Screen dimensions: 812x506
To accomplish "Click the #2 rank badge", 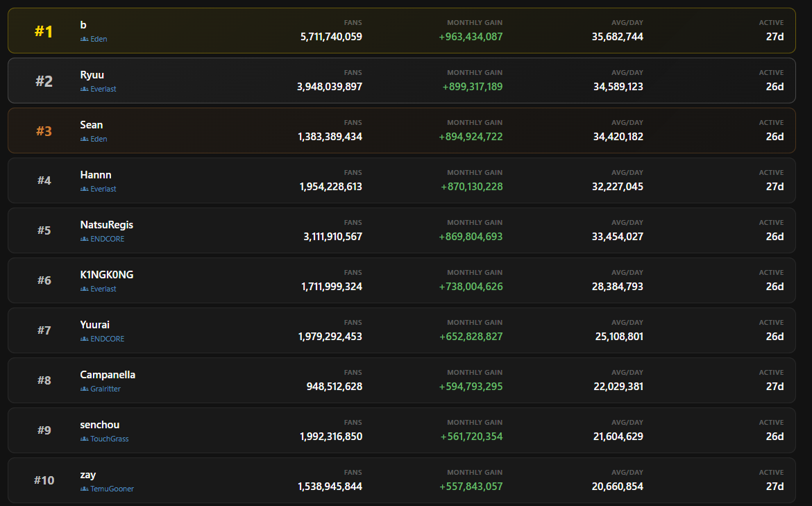I will point(44,81).
